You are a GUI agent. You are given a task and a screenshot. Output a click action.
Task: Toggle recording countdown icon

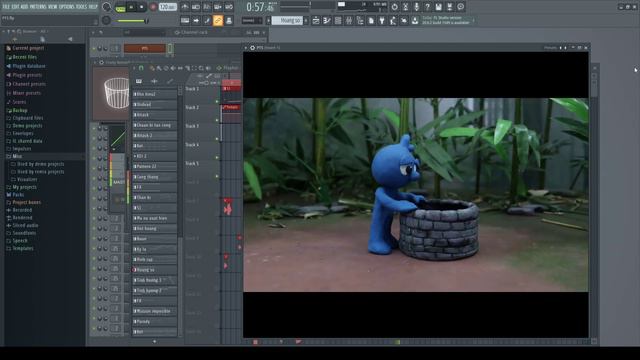(x=207, y=7)
